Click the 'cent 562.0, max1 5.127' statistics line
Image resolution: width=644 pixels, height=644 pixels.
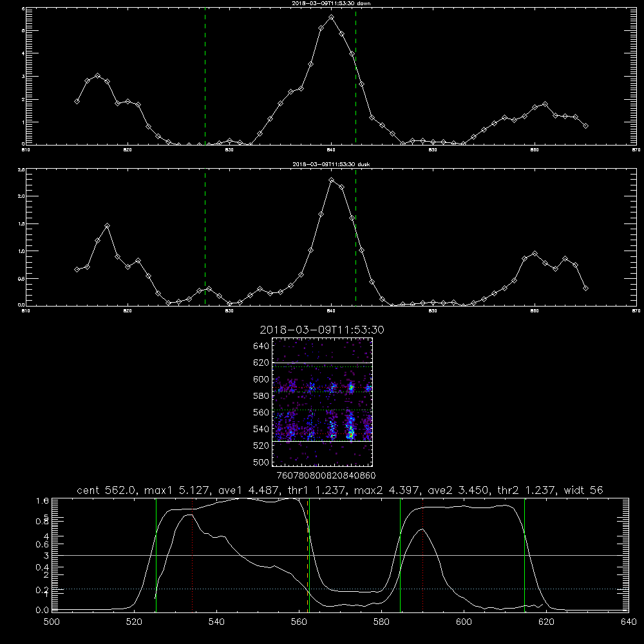(x=340, y=490)
